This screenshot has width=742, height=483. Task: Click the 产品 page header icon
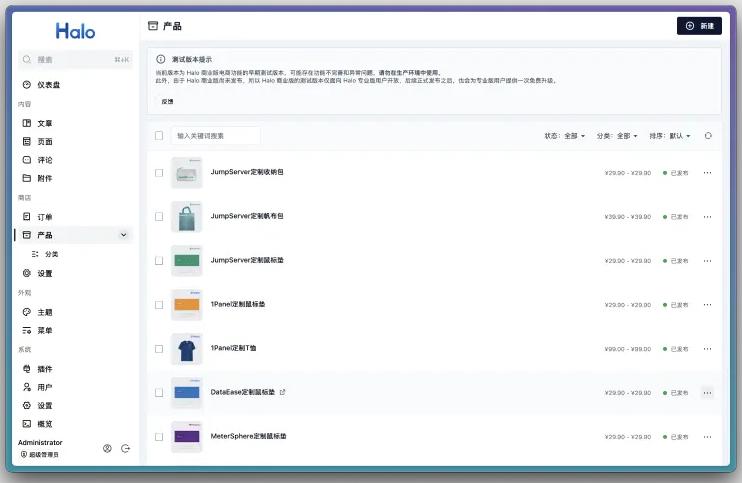pos(153,26)
